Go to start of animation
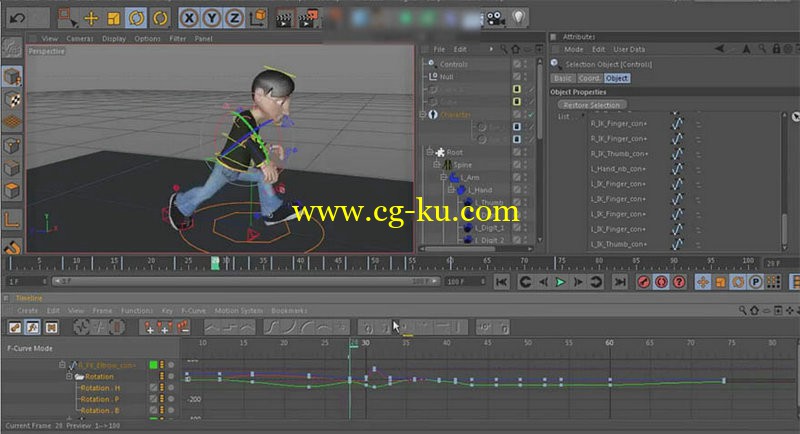 coord(502,282)
